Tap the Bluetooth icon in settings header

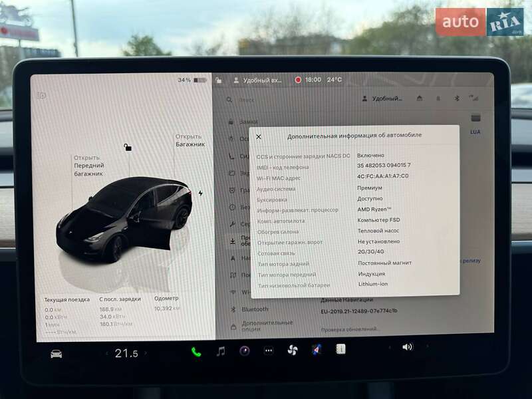click(x=457, y=98)
